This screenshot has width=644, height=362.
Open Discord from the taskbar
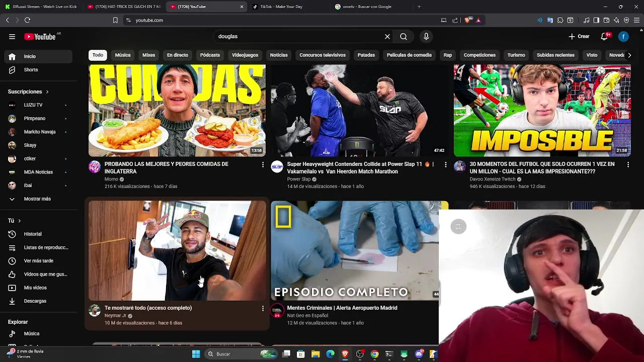click(x=419, y=354)
